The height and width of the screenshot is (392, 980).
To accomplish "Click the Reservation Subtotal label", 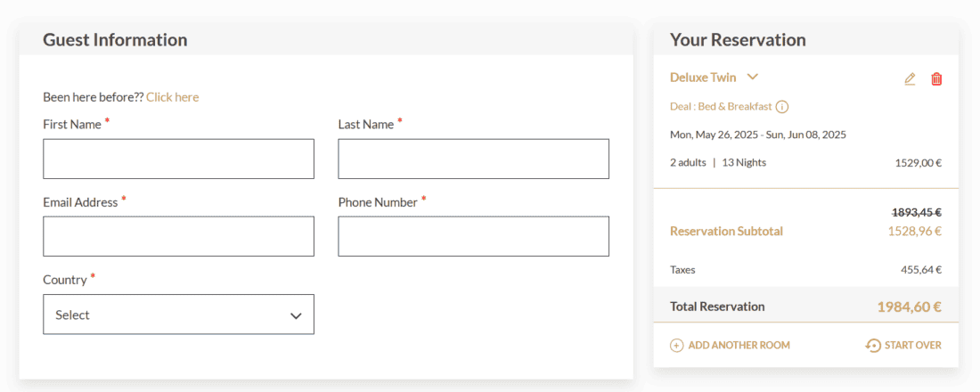I will tap(726, 232).
